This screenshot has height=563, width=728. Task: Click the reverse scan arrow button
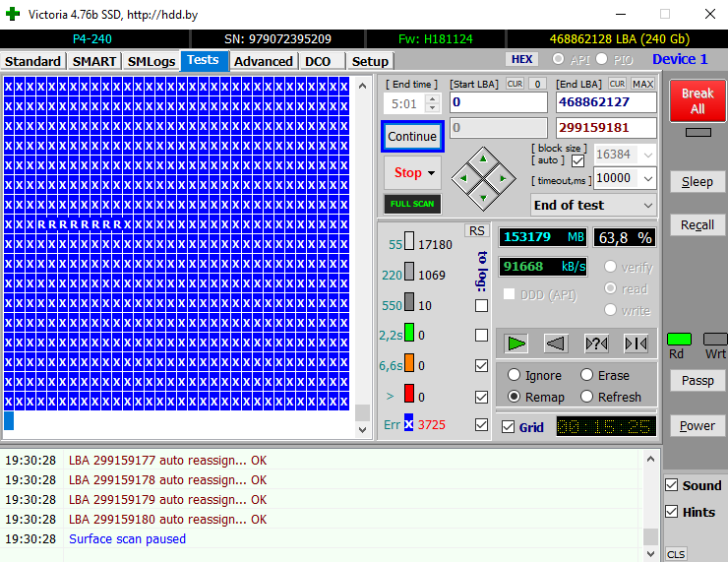coord(556,344)
